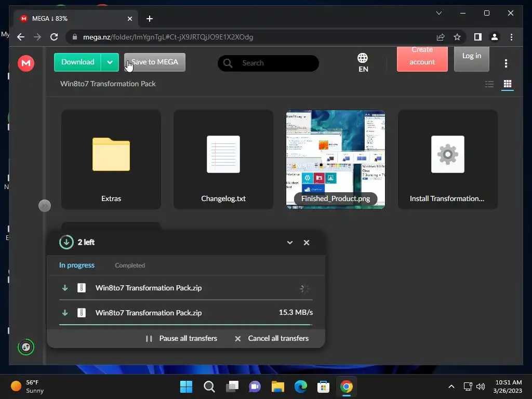This screenshot has width=532, height=399.
Task: Open Windows Start menu
Action: pos(186,387)
